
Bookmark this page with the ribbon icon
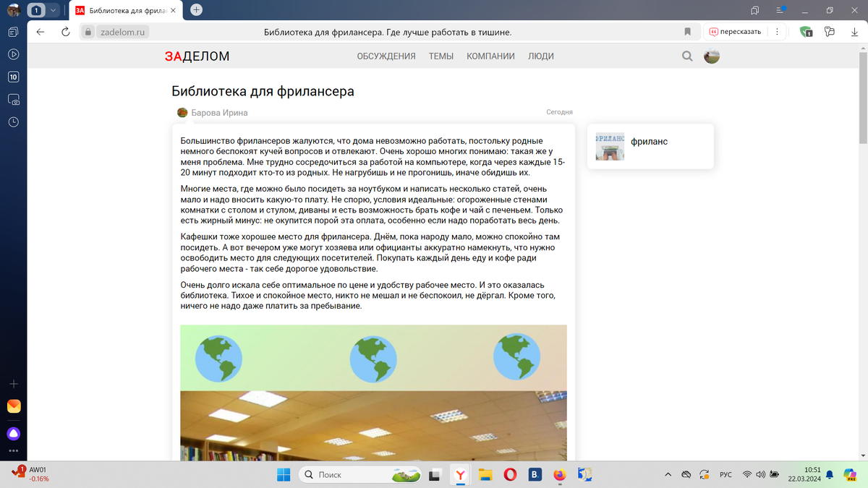pos(688,32)
